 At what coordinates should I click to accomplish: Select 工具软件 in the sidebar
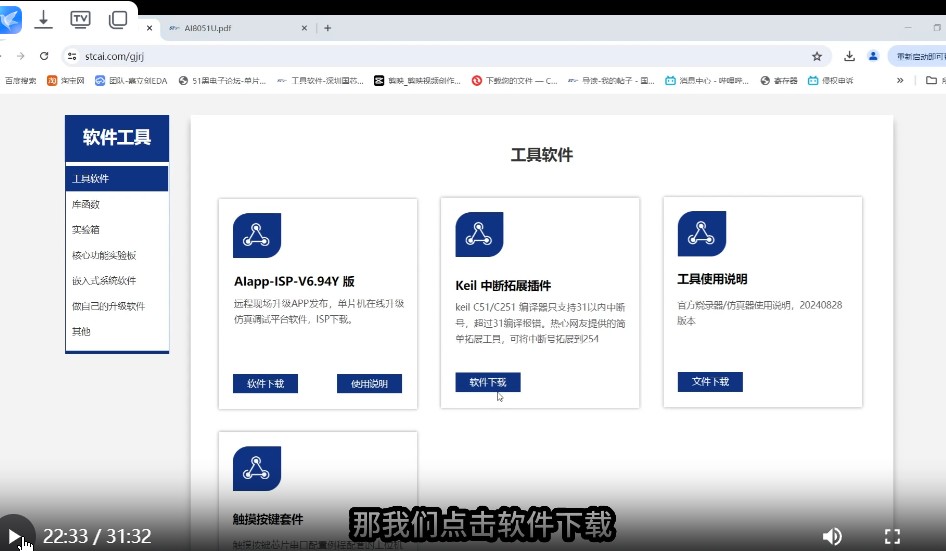click(117, 179)
